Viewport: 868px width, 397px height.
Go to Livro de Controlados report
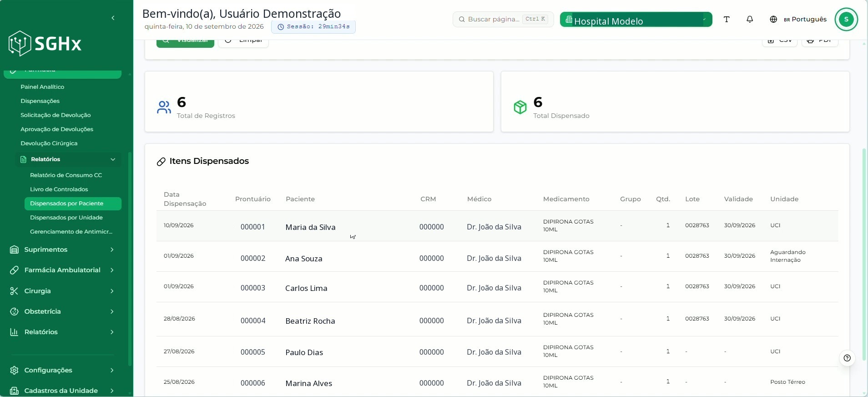(x=59, y=189)
